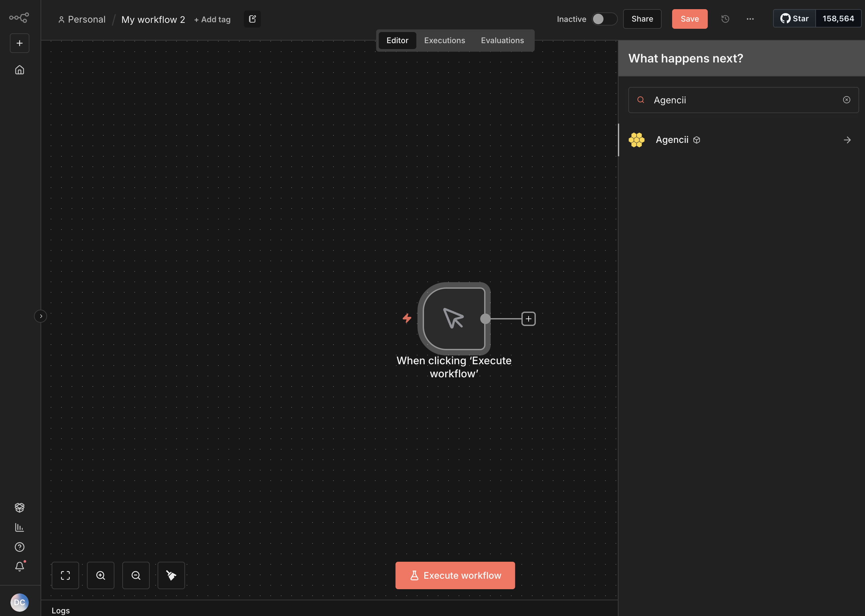
Task: Switch to the Evaluations tab
Action: click(x=502, y=40)
